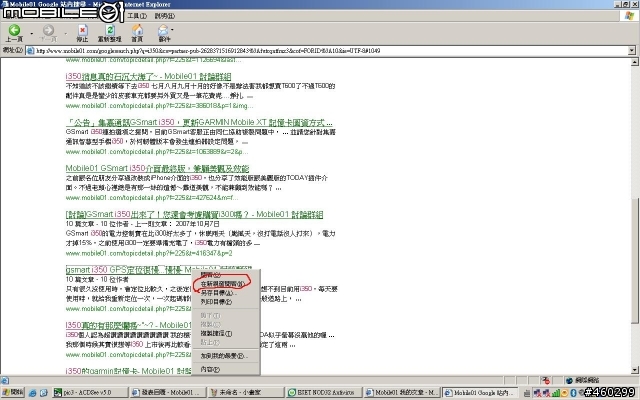Open the Back button history arrow
Screen dimensions: 640x400
click(31, 33)
